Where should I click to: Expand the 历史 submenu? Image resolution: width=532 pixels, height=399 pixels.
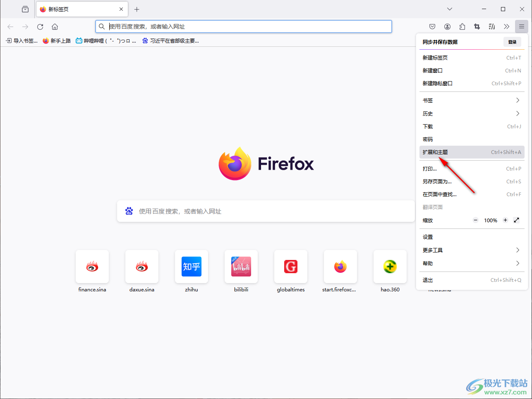click(x=472, y=113)
